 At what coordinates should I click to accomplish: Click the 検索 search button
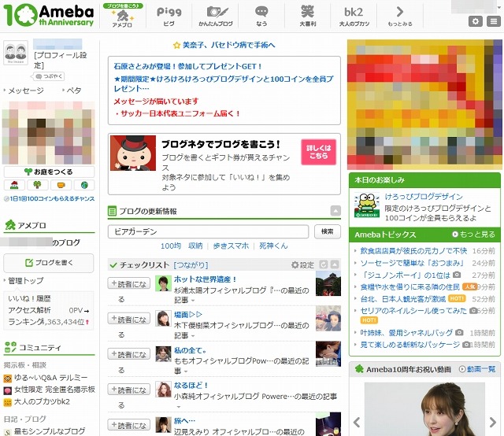coord(328,231)
